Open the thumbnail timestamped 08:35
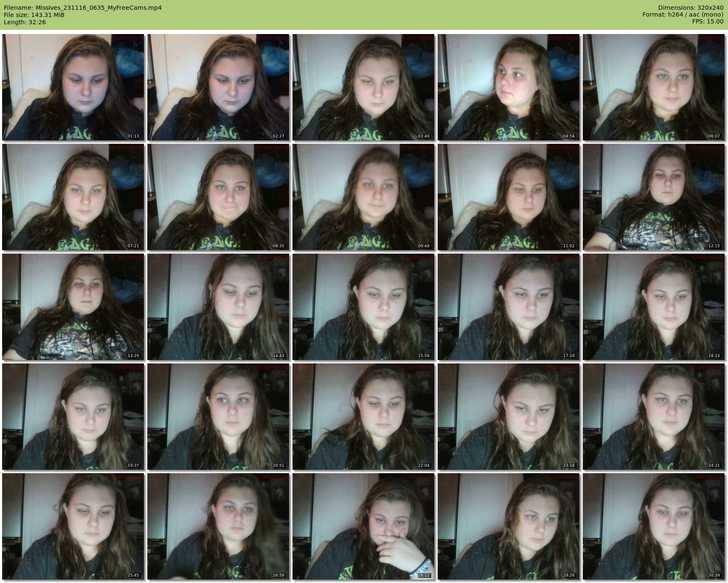 218,197
